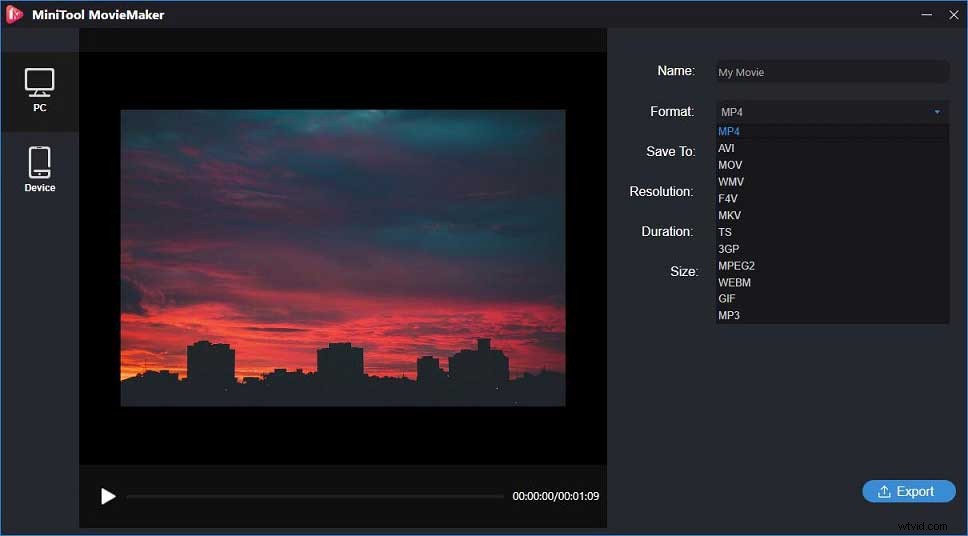
Task: Choose MKV from the dropdown list
Action: pos(729,215)
